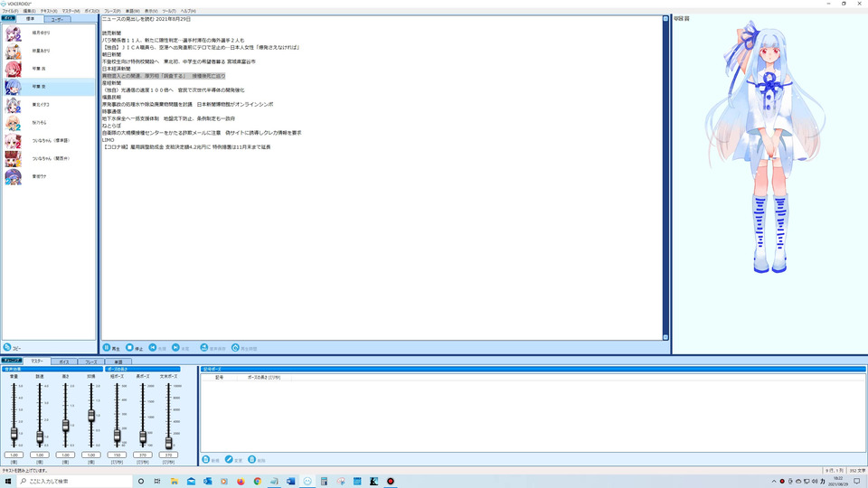Screen dimensions: 868x488
Task: Open Google Chrome from the taskbar
Action: click(258, 482)
